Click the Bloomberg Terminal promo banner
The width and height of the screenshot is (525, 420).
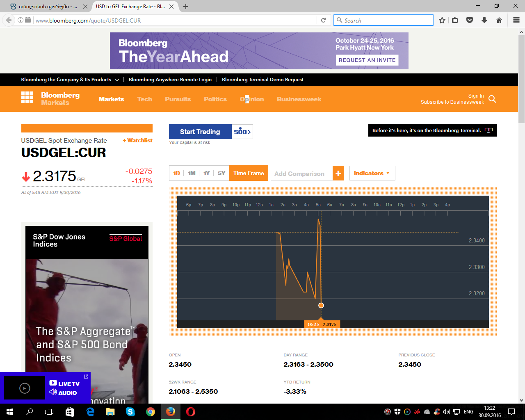433,130
